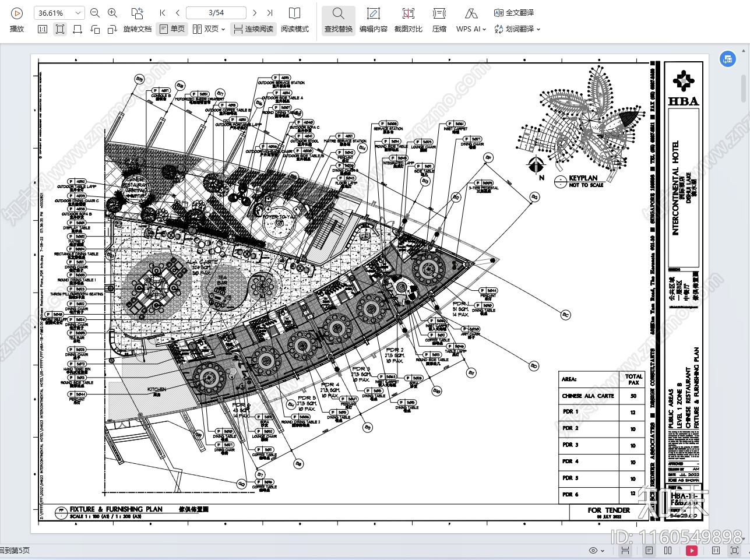
Task: Click the blue floating assistant icon
Action: (727, 59)
